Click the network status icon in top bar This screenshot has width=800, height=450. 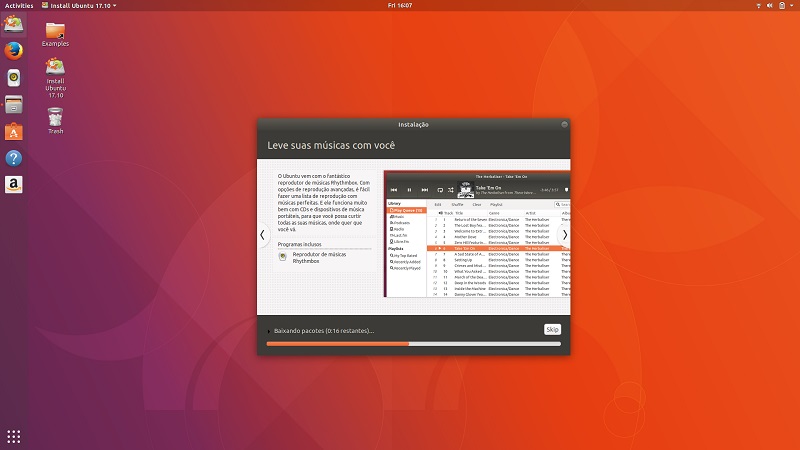[x=758, y=5]
